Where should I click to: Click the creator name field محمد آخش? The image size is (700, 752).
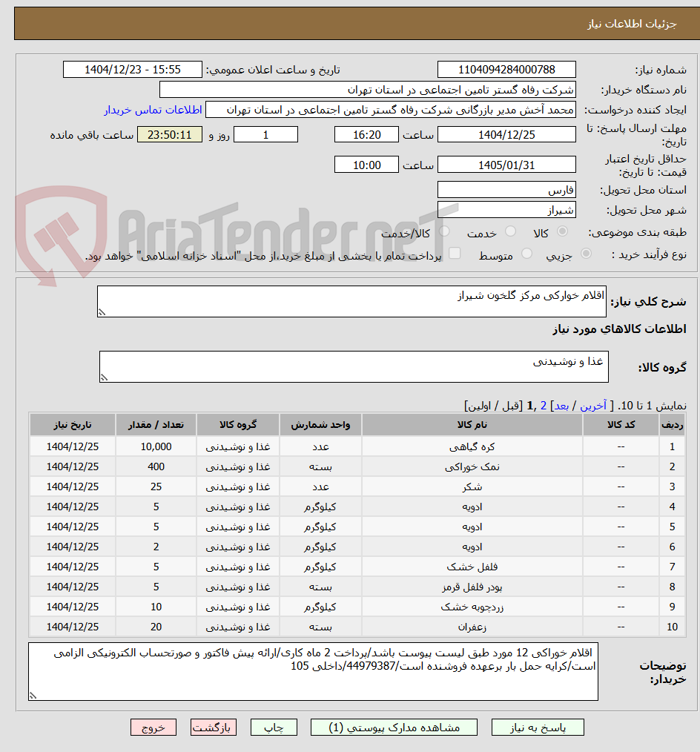tap(390, 110)
